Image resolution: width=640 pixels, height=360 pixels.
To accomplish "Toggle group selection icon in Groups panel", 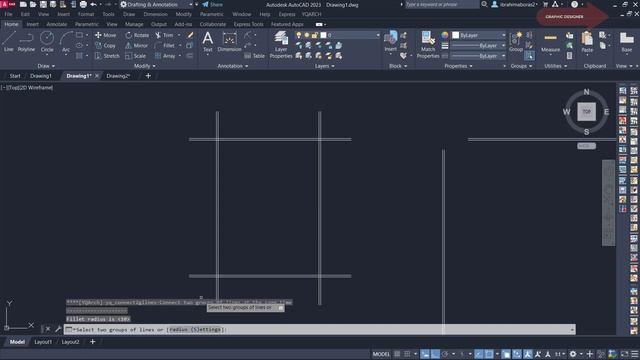I will pos(529,56).
